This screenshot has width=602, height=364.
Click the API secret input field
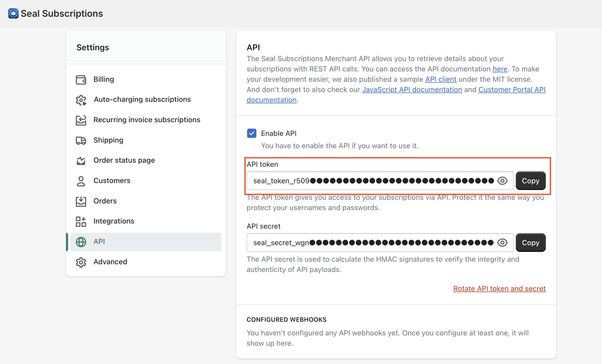tap(380, 243)
